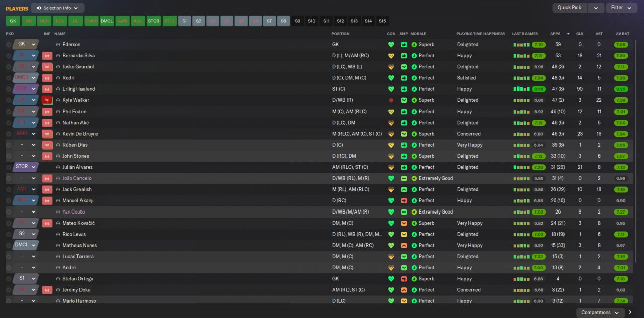The height and width of the screenshot is (318, 644).
Task: Open Kevin De Bruyne's player profile
Action: 80,134
